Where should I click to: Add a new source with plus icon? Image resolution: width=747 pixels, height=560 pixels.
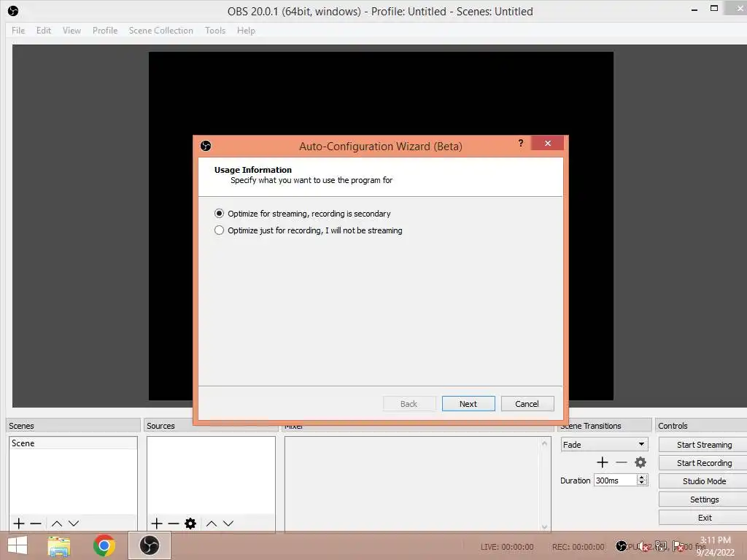(x=157, y=524)
